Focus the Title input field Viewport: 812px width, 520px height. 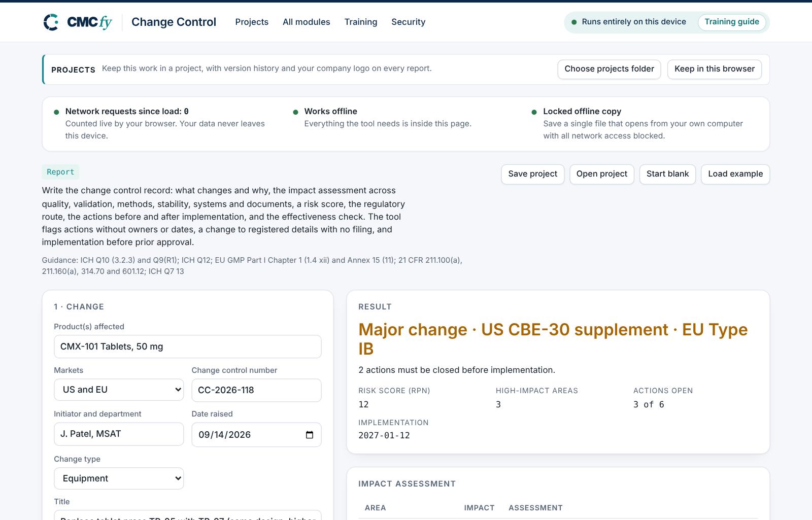(x=188, y=515)
